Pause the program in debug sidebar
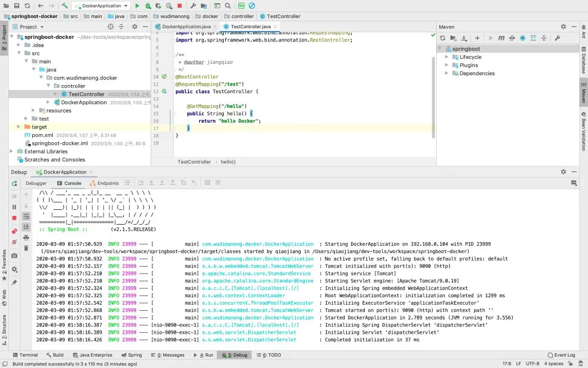 [15, 207]
